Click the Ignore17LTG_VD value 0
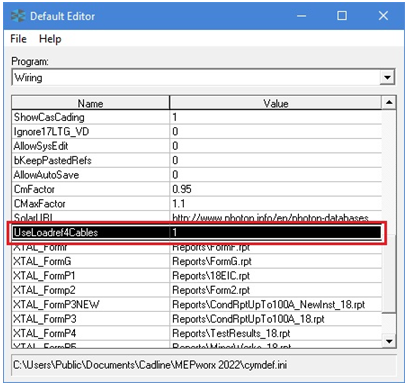Viewport: 408px width, 387px height. point(276,131)
